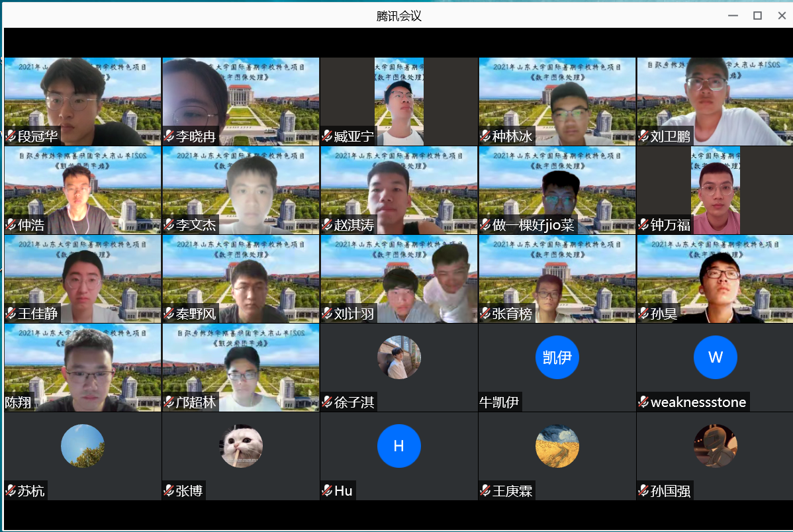
Task: Click the muted mic icon beside 臧亚宁
Action: click(x=327, y=136)
